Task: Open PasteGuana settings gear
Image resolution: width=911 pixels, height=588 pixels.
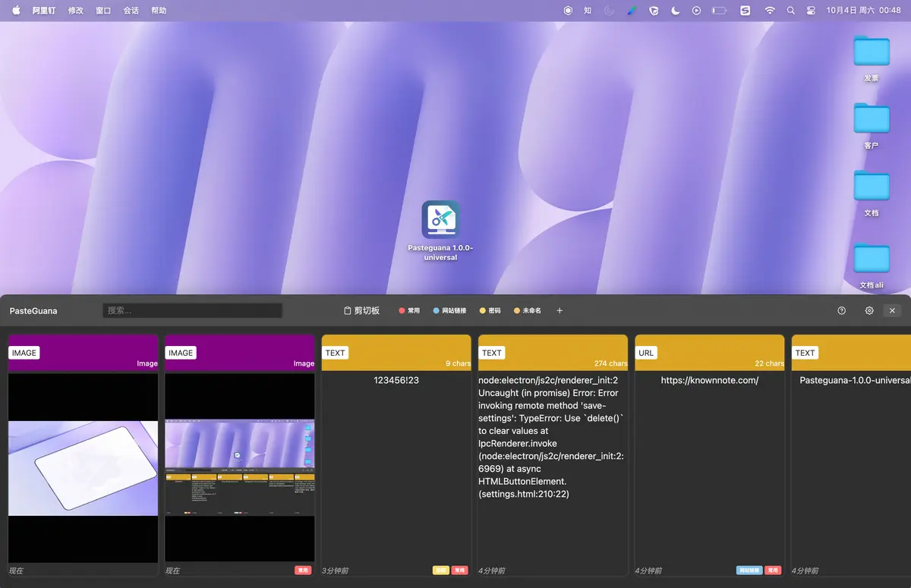Action: pos(869,310)
